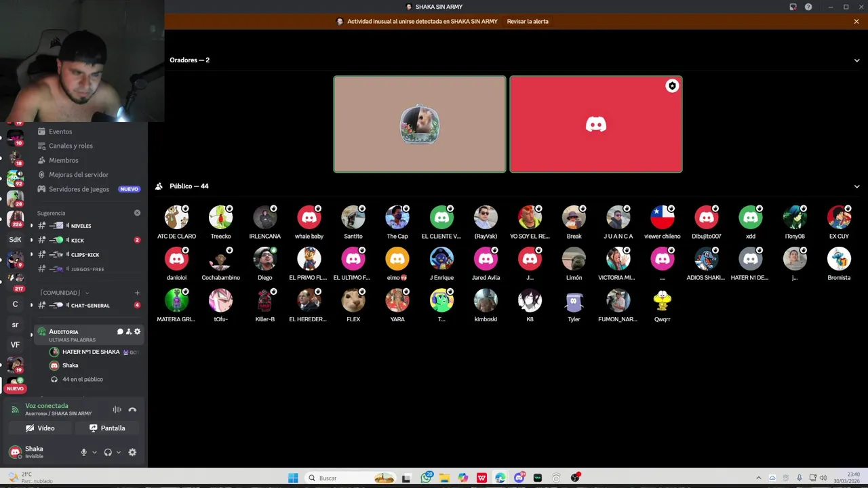
Task: Open user settings gear
Action: pyautogui.click(x=132, y=452)
